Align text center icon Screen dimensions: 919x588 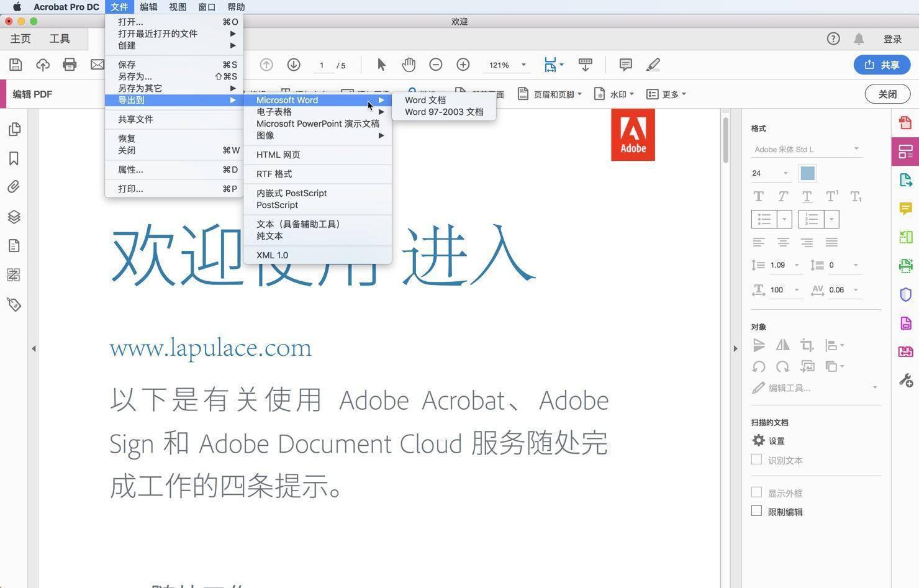783,242
